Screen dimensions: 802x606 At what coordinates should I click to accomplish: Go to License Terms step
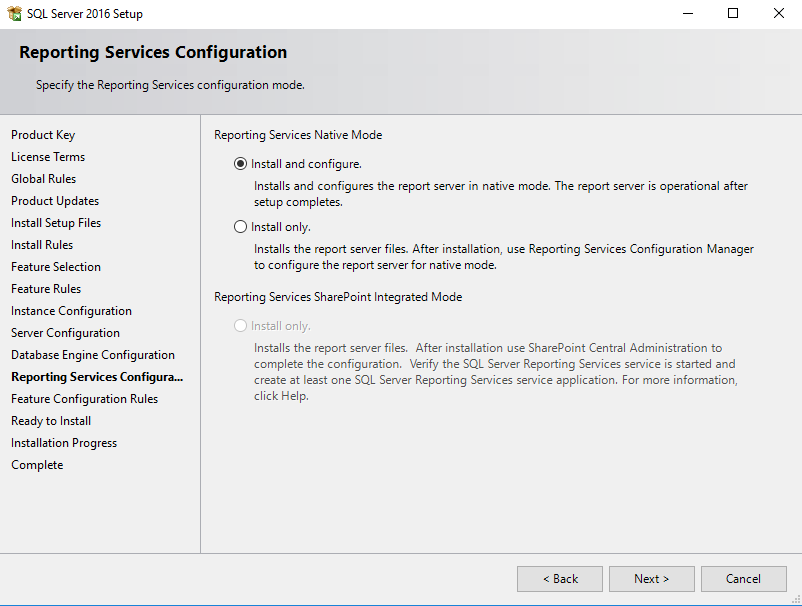[48, 157]
